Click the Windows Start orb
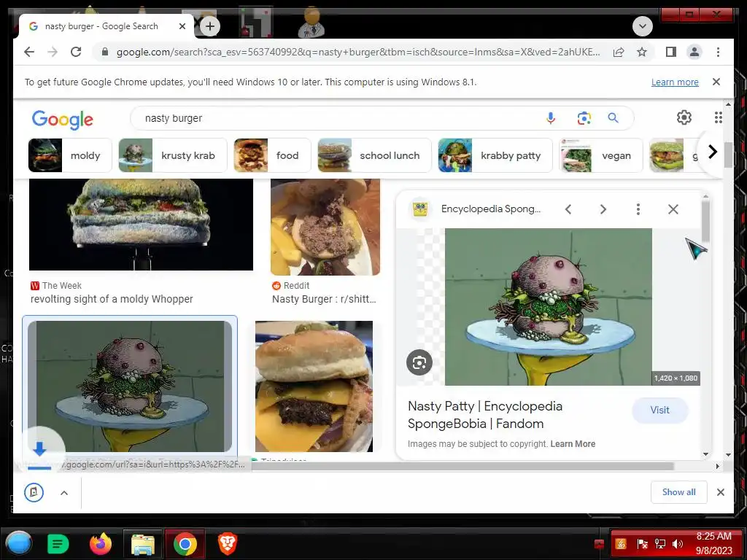The image size is (747, 560). 19,542
